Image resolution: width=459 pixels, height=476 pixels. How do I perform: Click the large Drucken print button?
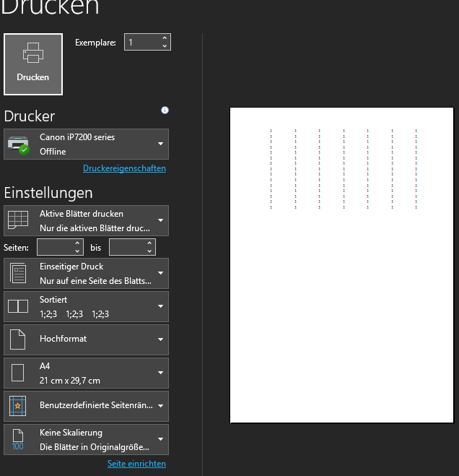coord(33,64)
